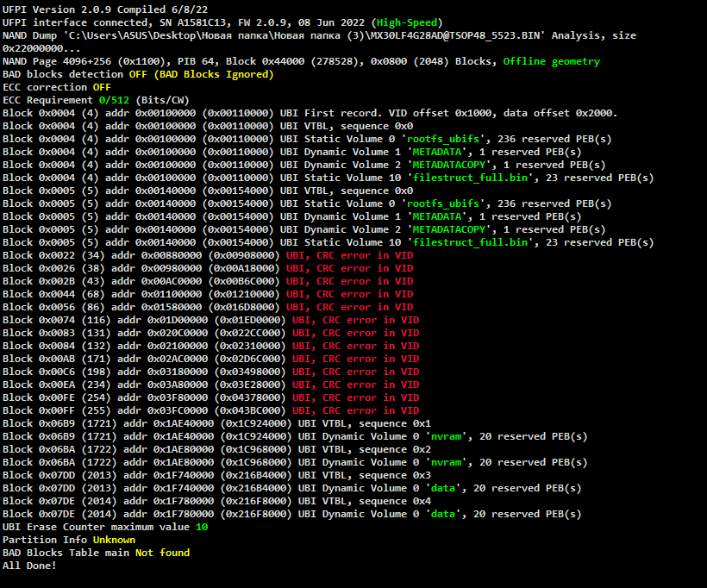Click the green 'Offline geometry' text
The height and width of the screenshot is (588, 707).
(552, 61)
